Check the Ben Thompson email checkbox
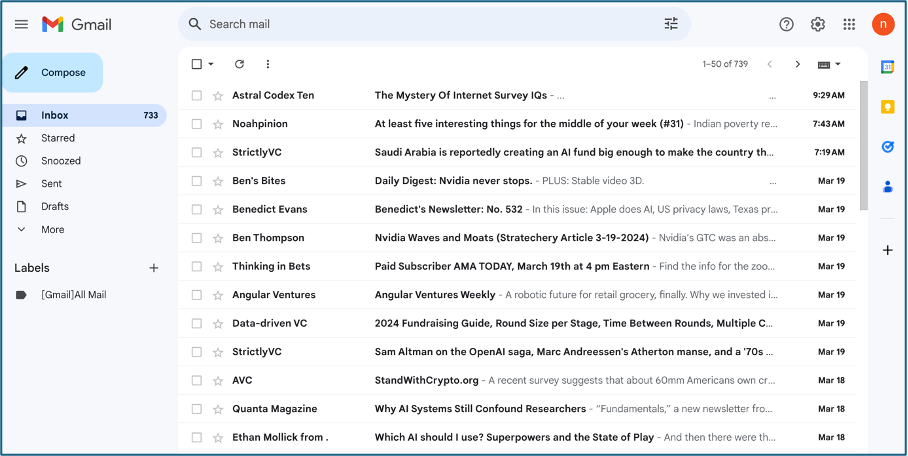This screenshot has width=908, height=456. (x=197, y=238)
